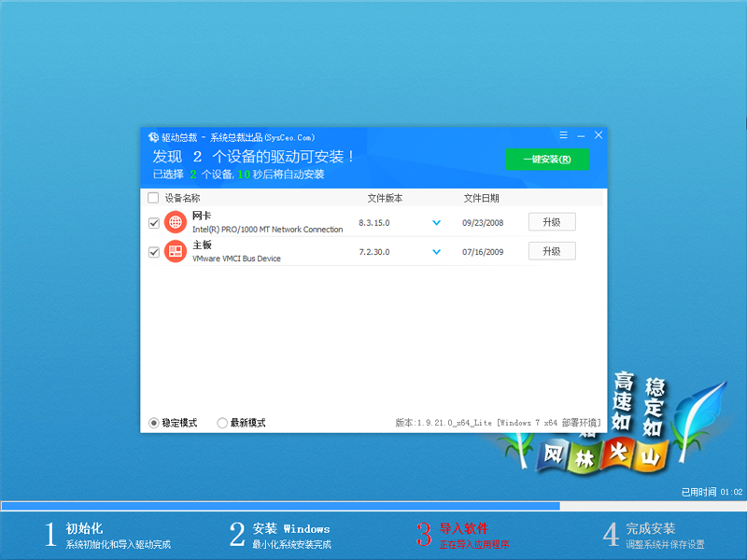The width and height of the screenshot is (747, 560).
Task: Click the chipset icon beside VMware VMCI Bus Device
Action: [x=175, y=251]
